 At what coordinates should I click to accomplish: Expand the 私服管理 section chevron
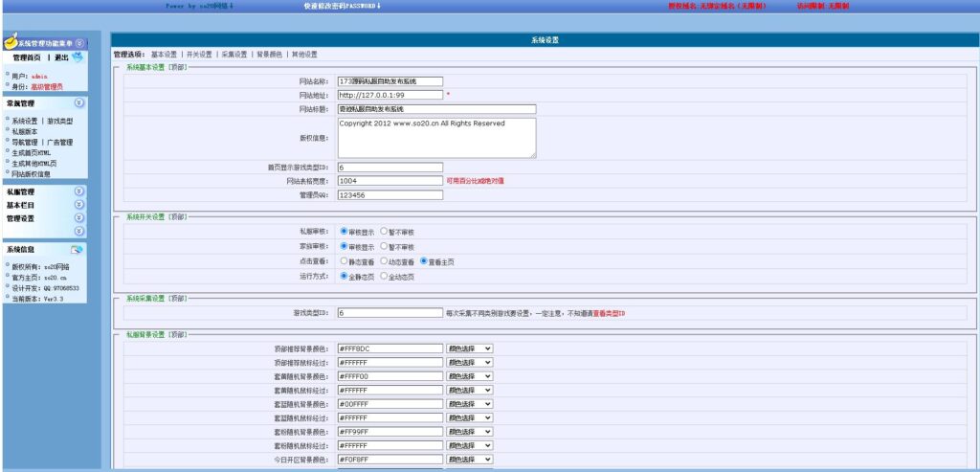tap(79, 191)
